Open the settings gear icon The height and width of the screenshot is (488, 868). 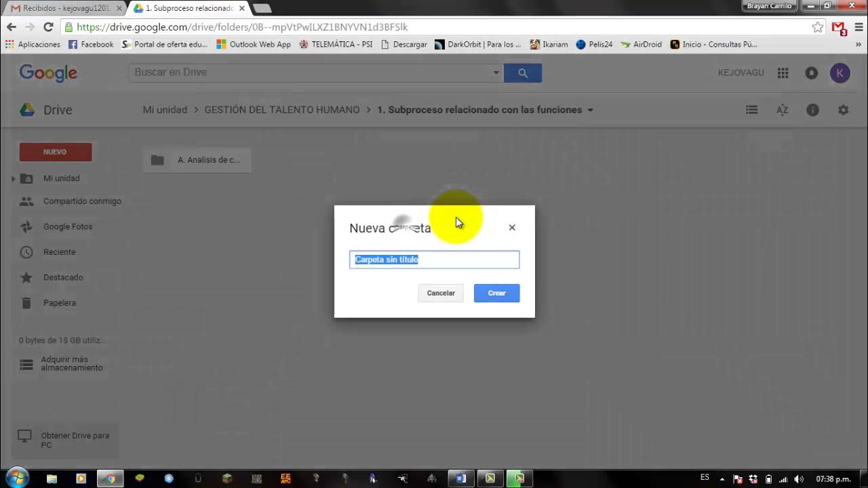pyautogui.click(x=843, y=110)
